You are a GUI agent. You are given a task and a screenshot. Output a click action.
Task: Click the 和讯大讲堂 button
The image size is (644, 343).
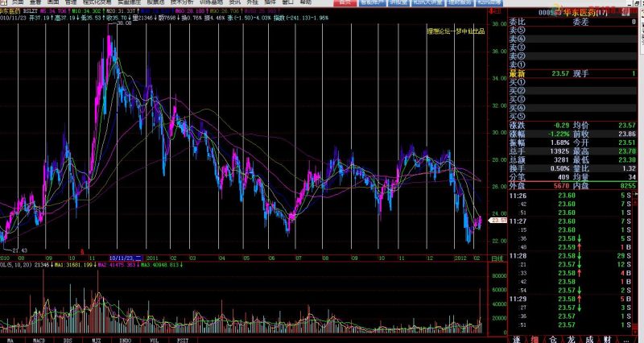pos(428,2)
